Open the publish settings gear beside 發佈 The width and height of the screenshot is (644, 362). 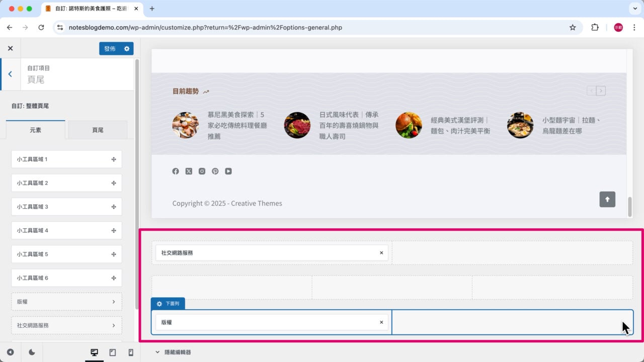127,48
